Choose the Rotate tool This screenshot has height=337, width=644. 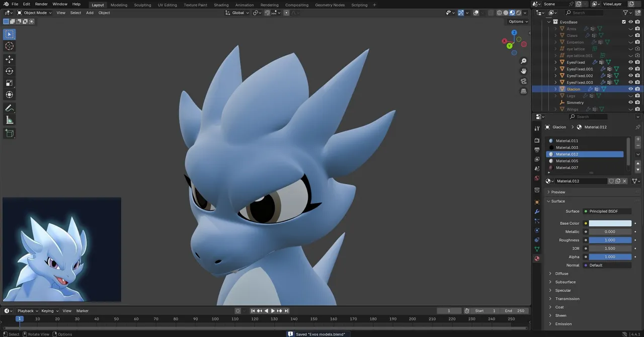coord(10,71)
